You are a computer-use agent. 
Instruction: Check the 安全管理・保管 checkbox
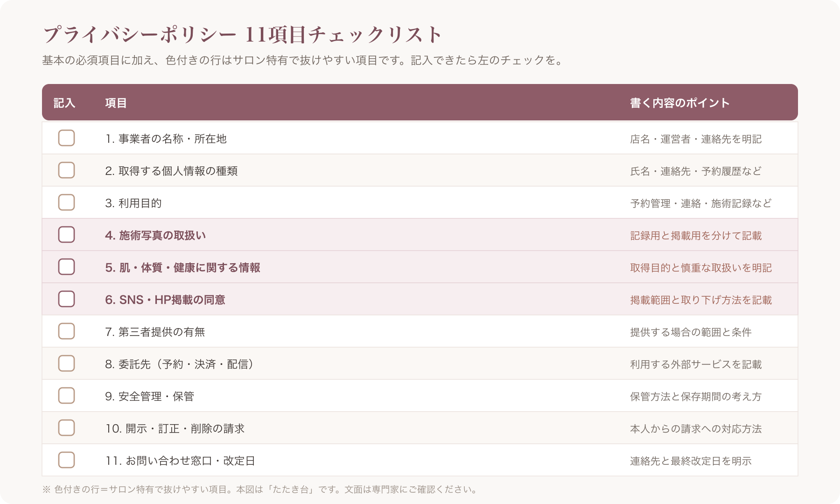66,396
